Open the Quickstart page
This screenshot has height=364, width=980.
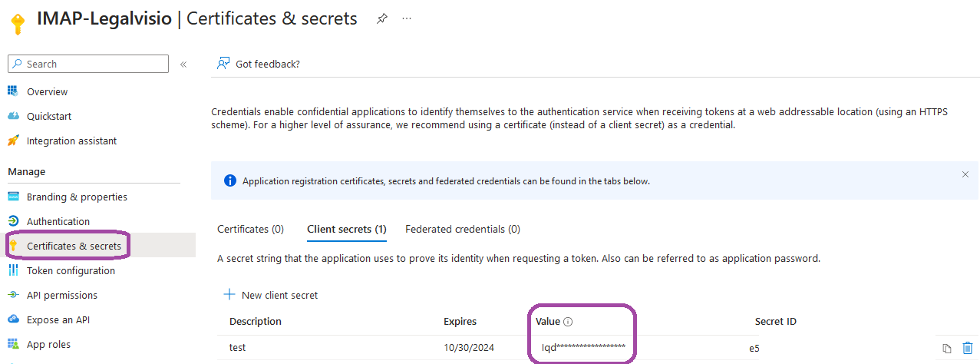[50, 117]
